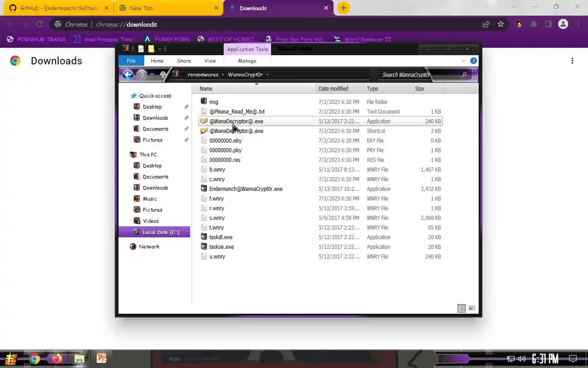This screenshot has height=368, width=588.
Task: Open Downloads page three-dot menu
Action: pos(572,61)
